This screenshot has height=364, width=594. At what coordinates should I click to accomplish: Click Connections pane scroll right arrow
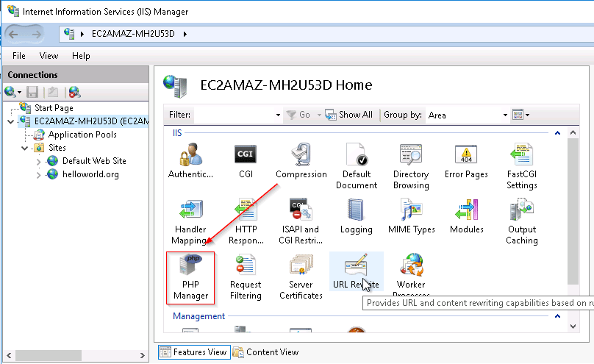(142, 355)
